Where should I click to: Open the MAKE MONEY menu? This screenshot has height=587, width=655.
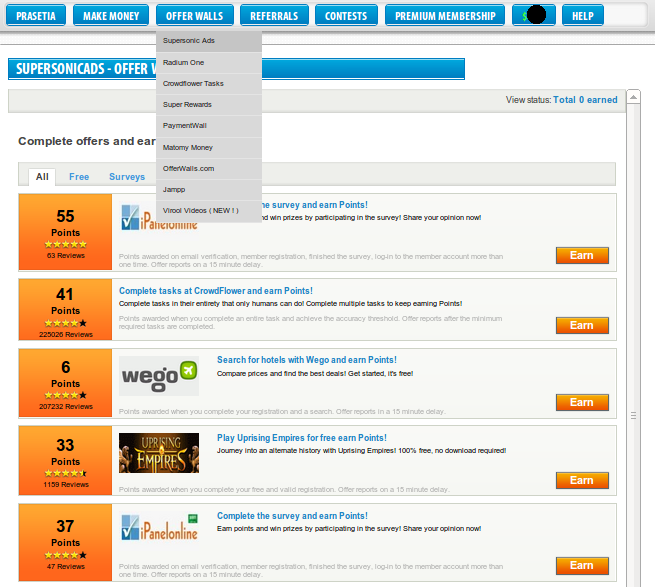click(x=111, y=15)
